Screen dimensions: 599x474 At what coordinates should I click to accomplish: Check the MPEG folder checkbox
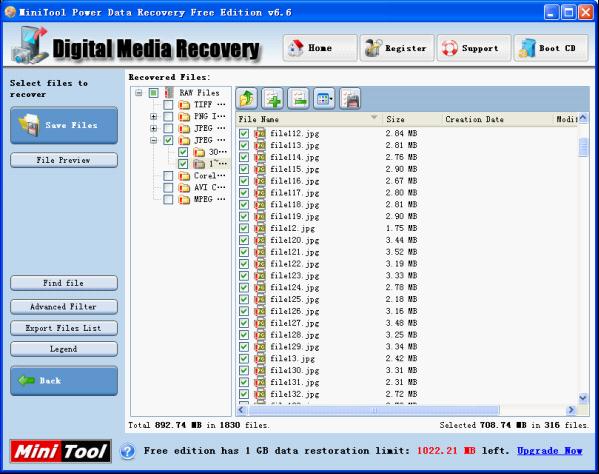click(x=168, y=199)
